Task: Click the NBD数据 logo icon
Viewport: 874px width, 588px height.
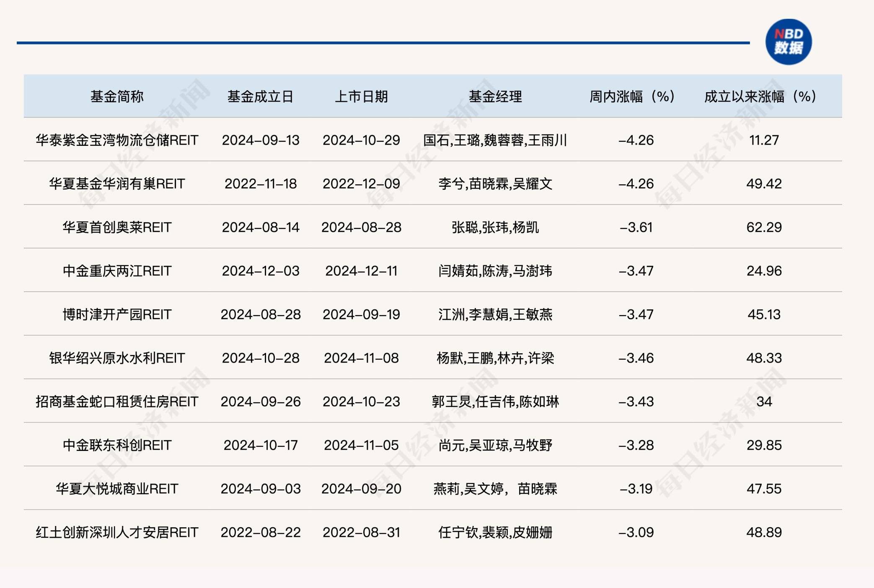Action: coord(788,42)
